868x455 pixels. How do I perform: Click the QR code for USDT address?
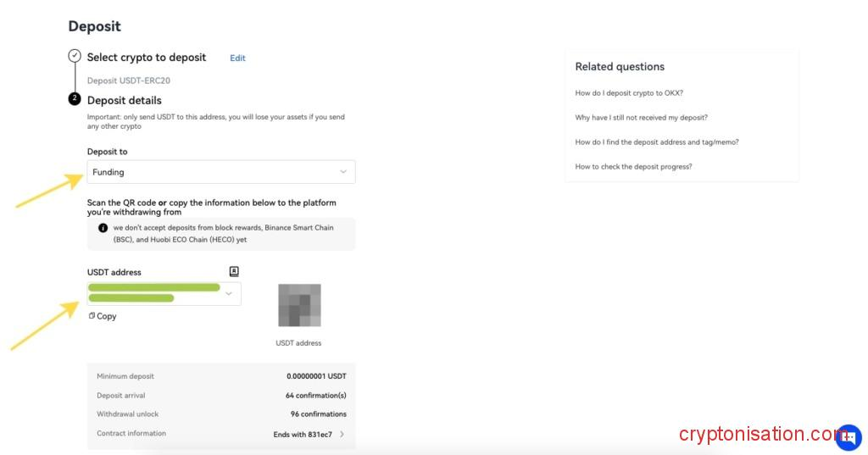click(x=299, y=305)
